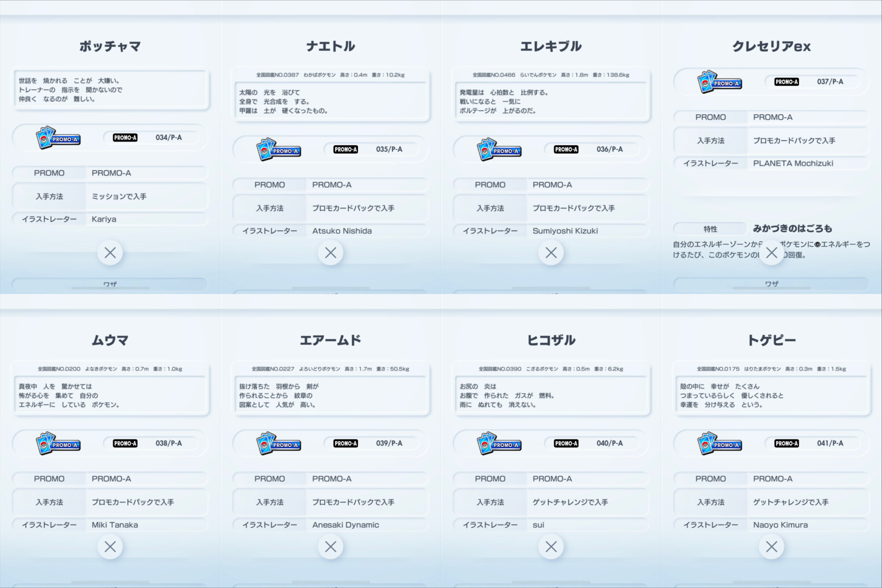Click 全国図鑑NO.0175 info line for トゲピー
The width and height of the screenshot is (882, 588).
(772, 369)
